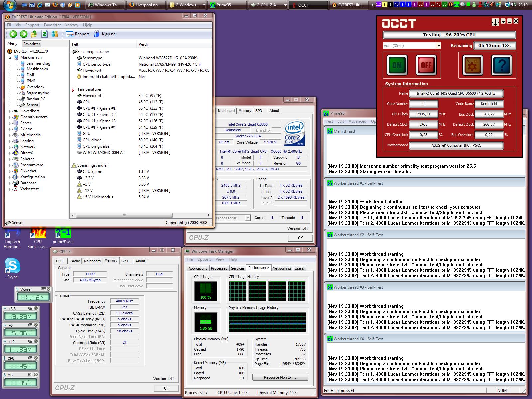This screenshot has width=532, height=399.
Task: Collapse Maskinnavn node in EVEREST tree
Action: tap(10, 57)
